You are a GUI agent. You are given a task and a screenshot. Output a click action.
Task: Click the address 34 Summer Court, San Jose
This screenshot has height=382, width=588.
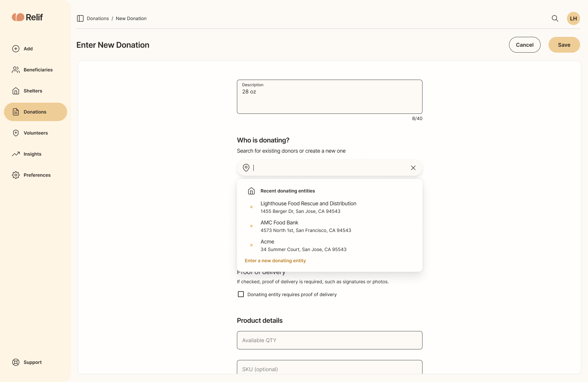(303, 249)
